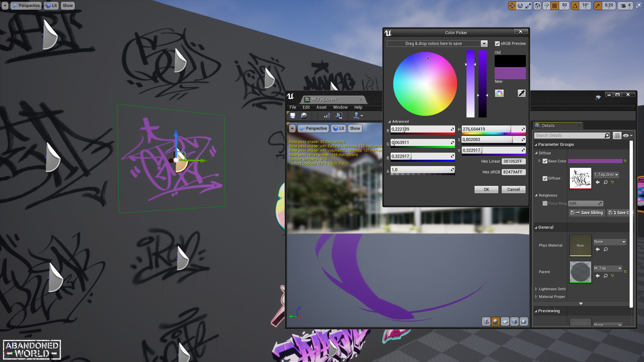644x362 pixels.
Task: Save the MI_Tag_Grez material instance
Action: (x=292, y=116)
